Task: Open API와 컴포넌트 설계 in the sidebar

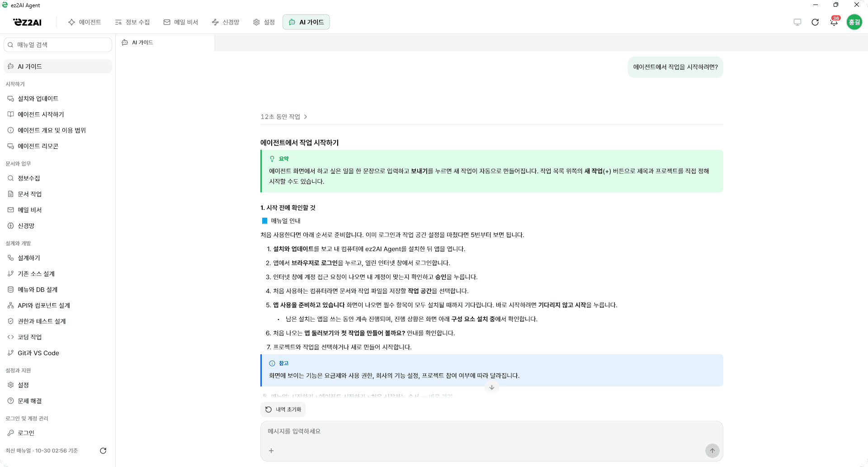Action: tap(58, 305)
